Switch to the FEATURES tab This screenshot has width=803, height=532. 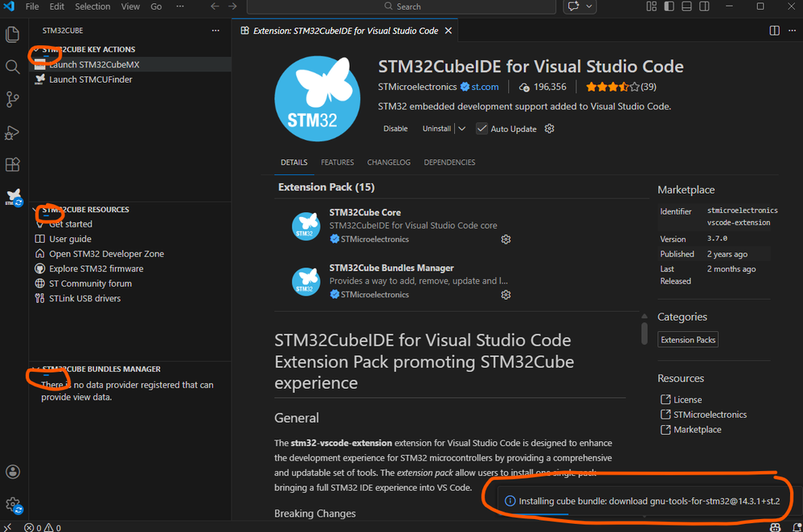pyautogui.click(x=338, y=162)
